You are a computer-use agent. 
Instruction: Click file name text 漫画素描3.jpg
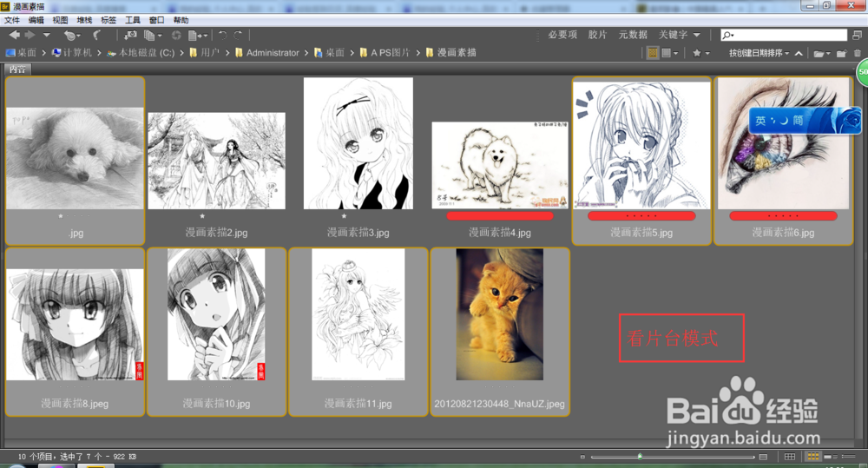click(x=358, y=233)
